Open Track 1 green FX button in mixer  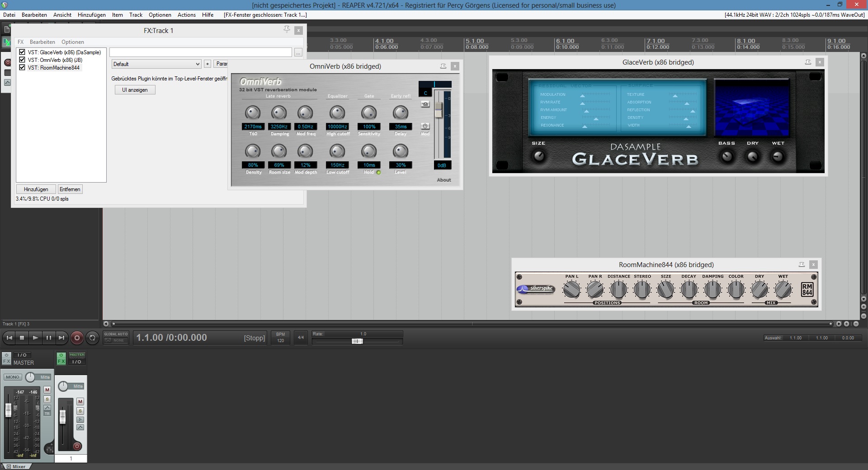pos(61,362)
